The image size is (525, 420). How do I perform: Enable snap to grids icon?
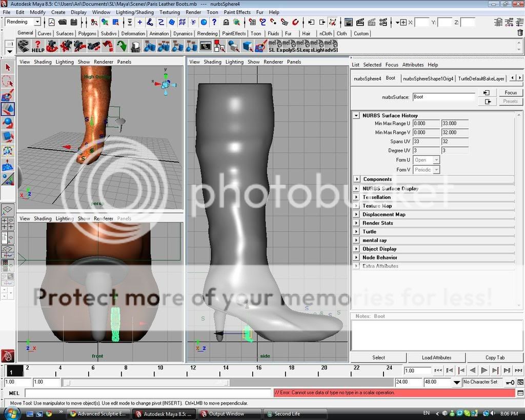coord(252,22)
